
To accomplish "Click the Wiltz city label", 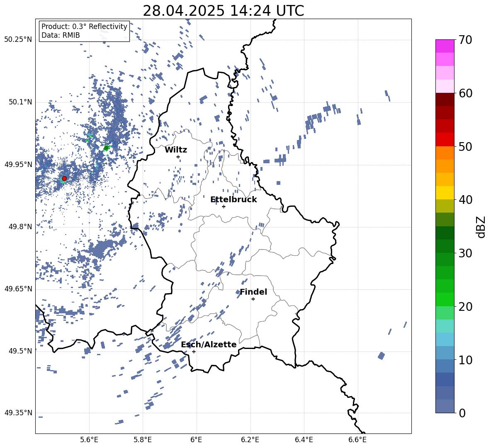I will point(176,150).
